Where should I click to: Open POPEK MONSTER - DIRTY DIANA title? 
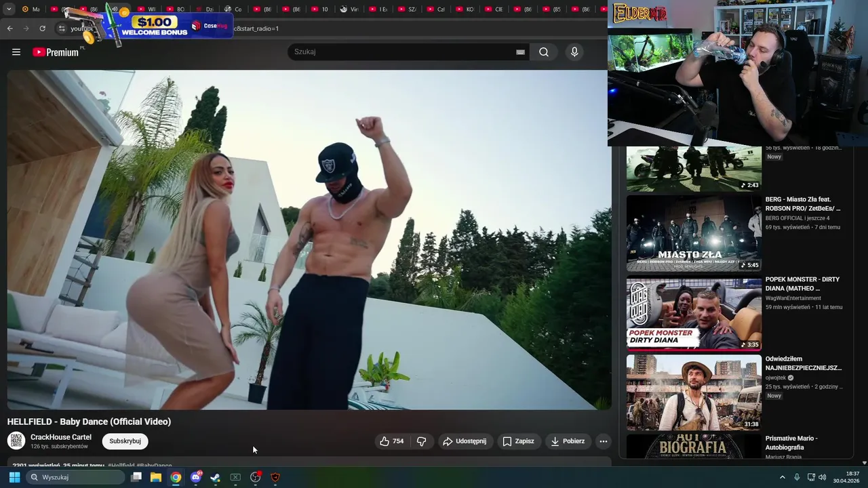pos(803,284)
